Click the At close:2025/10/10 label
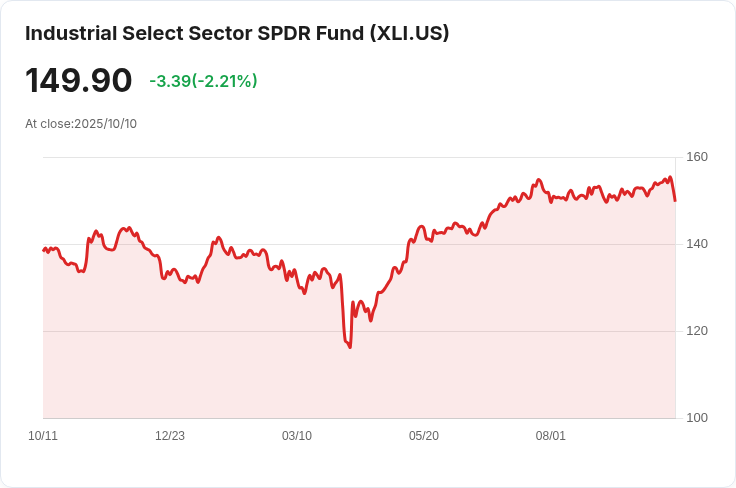This screenshot has width=736, height=488. coord(81,124)
